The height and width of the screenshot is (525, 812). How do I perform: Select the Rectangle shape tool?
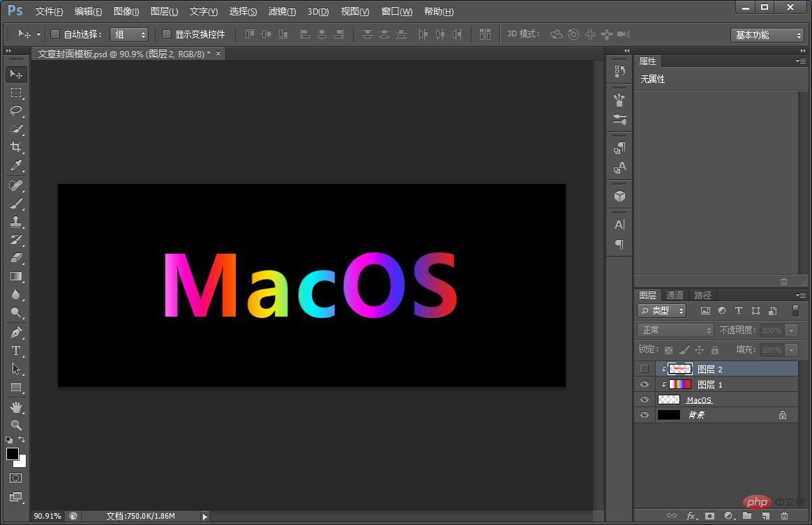pos(16,387)
